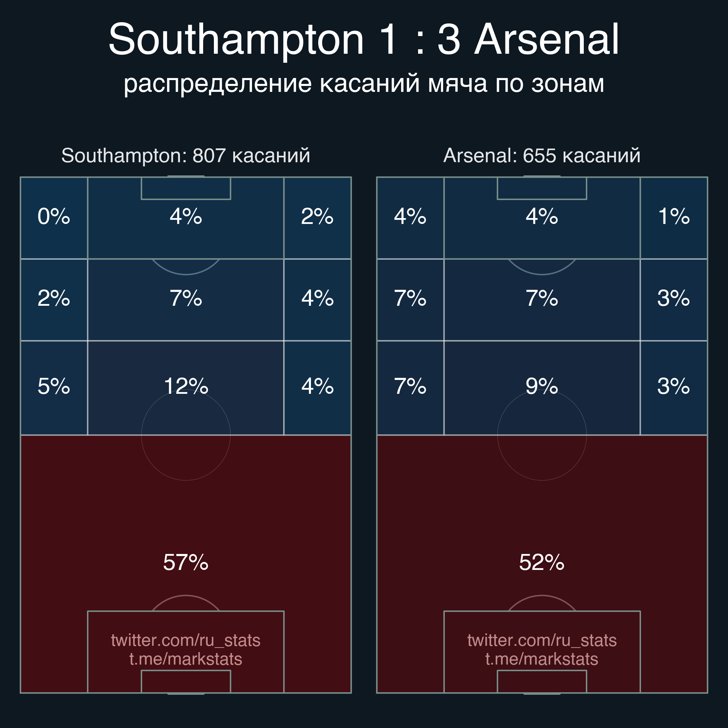The width and height of the screenshot is (728, 728).
Task: Click Southampton's penalty-area 4% zone
Action: 186,217
